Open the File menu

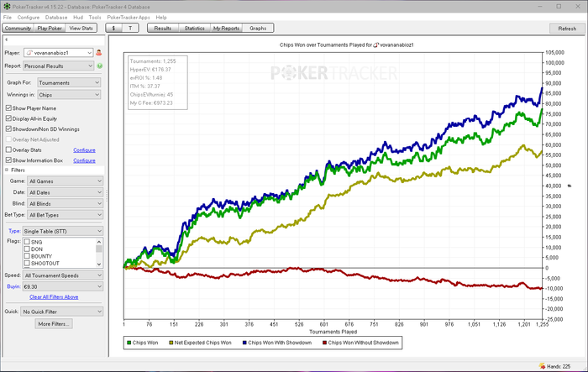(7, 18)
